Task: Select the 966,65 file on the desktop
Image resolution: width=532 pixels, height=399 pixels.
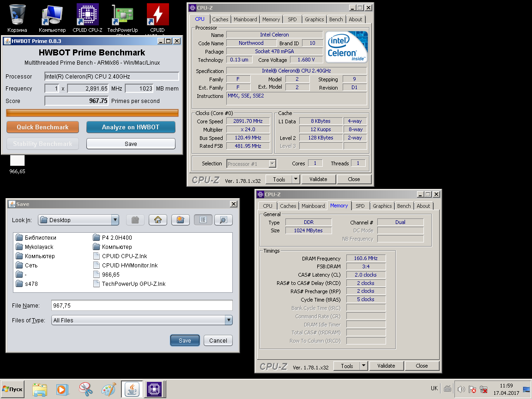Action: click(17, 164)
